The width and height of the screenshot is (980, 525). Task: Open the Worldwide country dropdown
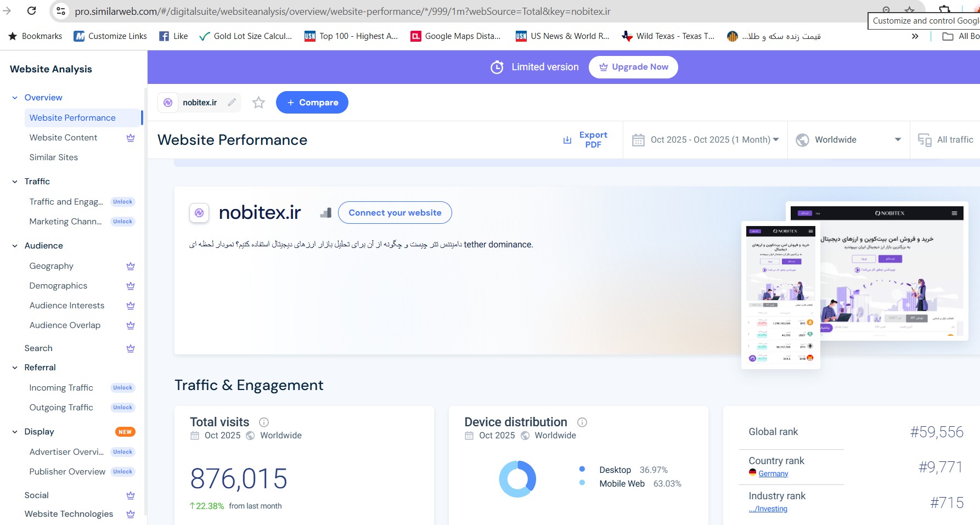[x=848, y=140]
